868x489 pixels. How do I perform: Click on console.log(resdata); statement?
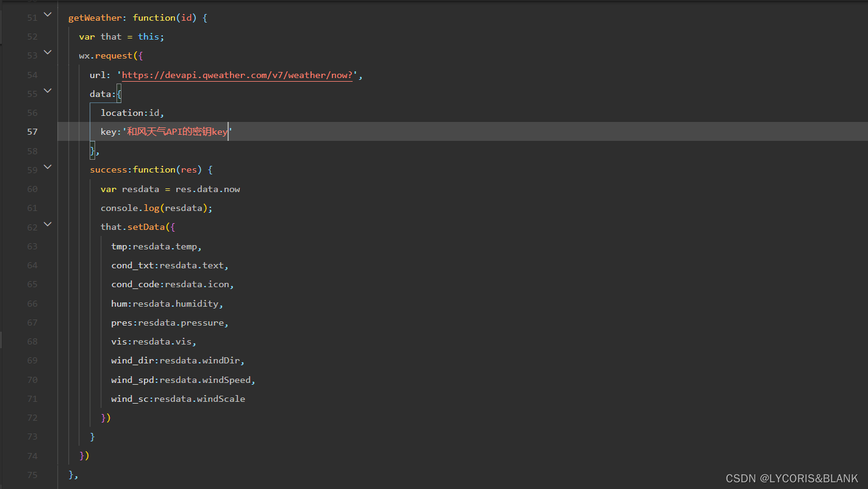point(157,208)
